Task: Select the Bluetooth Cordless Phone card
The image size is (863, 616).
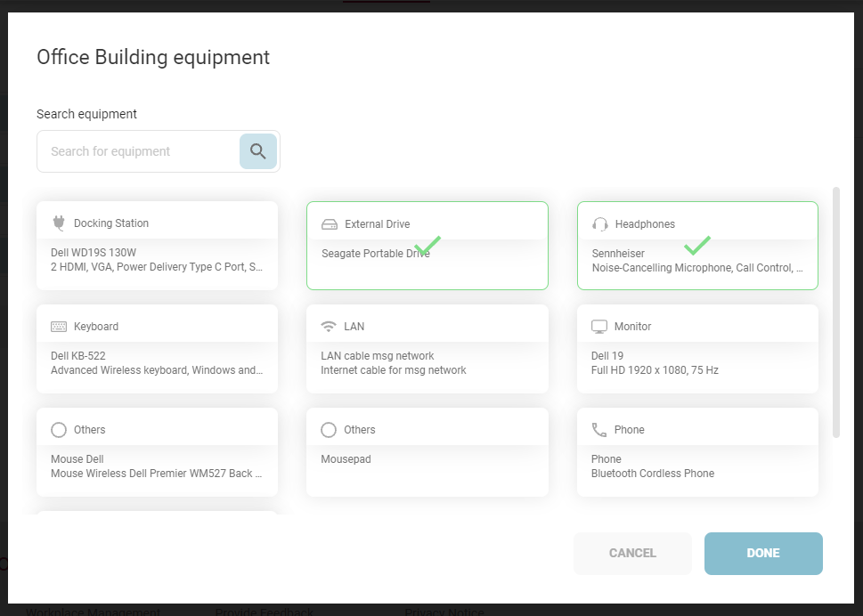Action: pyautogui.click(x=697, y=466)
